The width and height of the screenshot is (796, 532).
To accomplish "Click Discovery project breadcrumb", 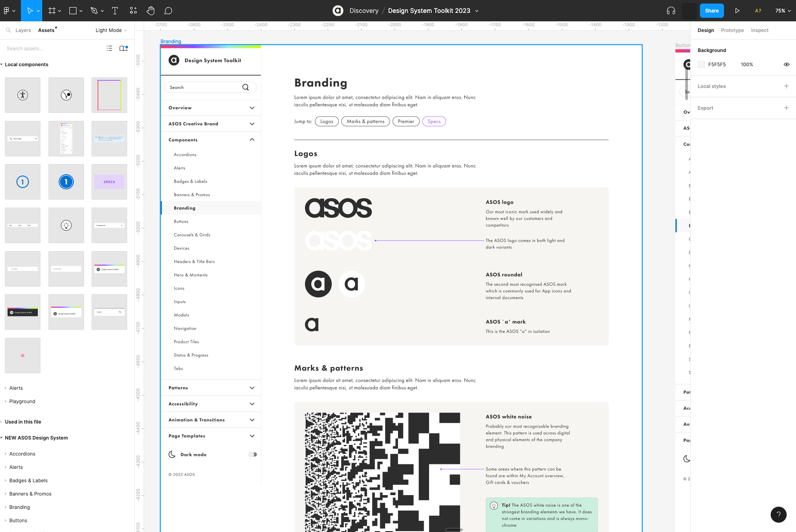I will click(364, 11).
